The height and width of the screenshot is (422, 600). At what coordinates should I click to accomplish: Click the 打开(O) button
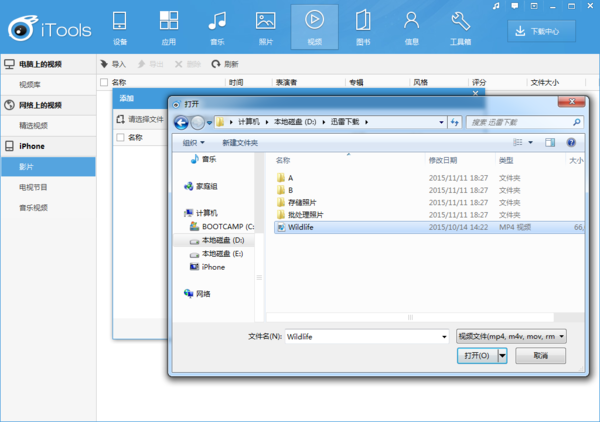pos(477,356)
